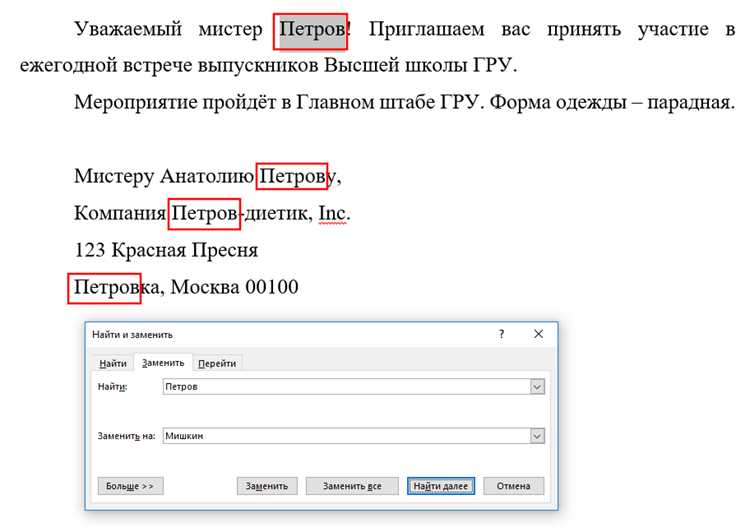
Task: Expand options with the Больше >> button
Action: [x=131, y=486]
